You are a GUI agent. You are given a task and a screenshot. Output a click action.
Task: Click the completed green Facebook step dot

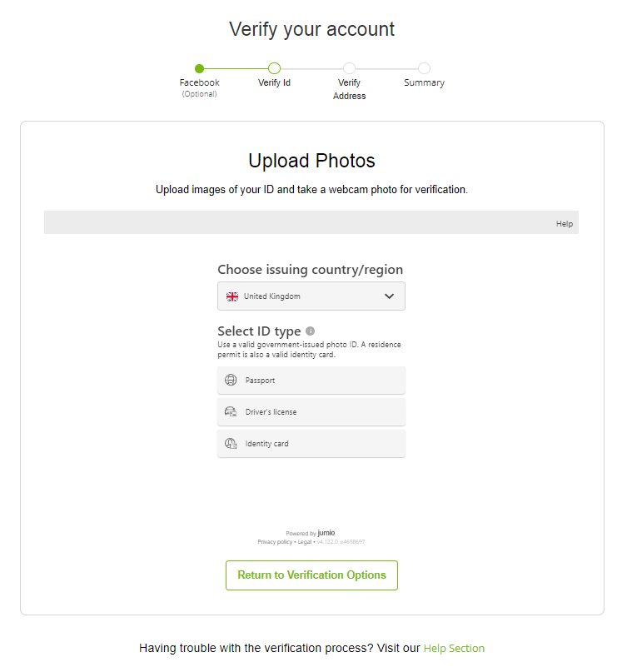click(199, 68)
